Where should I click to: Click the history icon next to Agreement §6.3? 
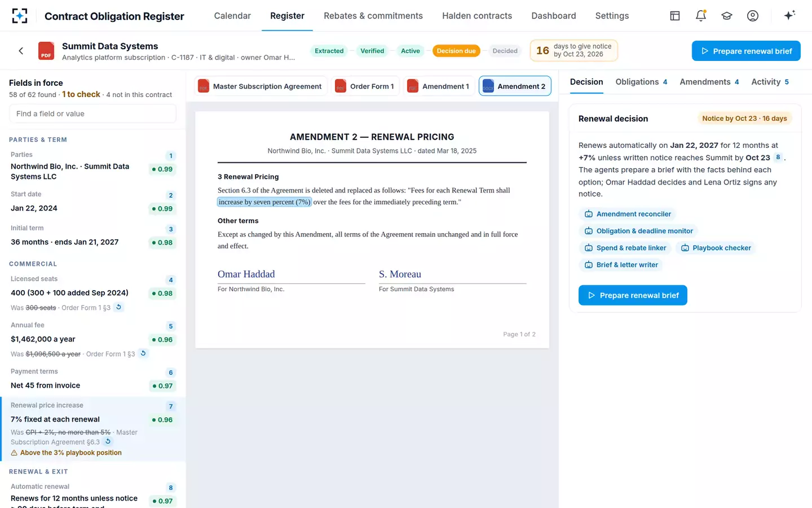(108, 441)
